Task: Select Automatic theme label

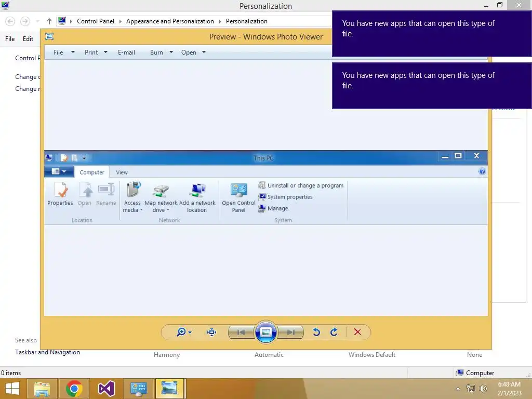Action: click(269, 354)
